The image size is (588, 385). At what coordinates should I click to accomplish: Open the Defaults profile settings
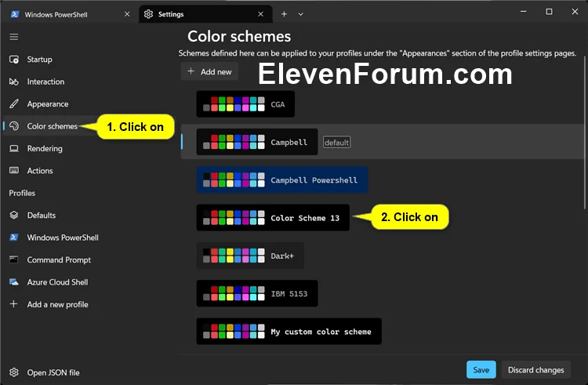90,215
